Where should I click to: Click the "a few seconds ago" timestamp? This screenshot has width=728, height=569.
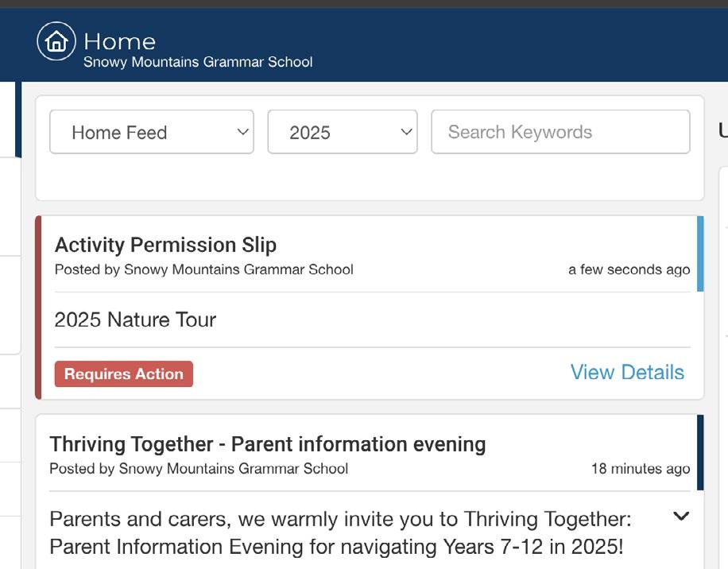click(629, 270)
